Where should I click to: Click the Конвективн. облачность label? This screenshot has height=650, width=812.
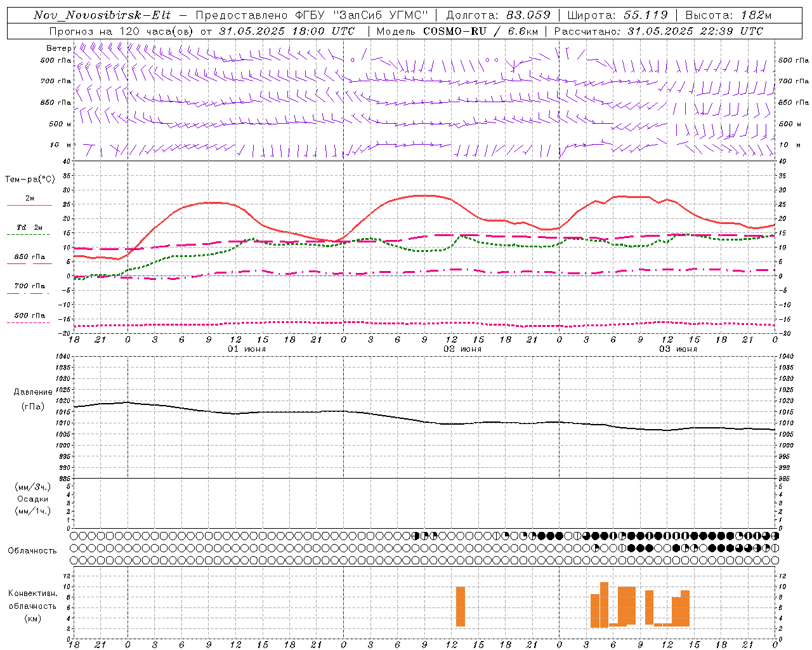coord(32,600)
